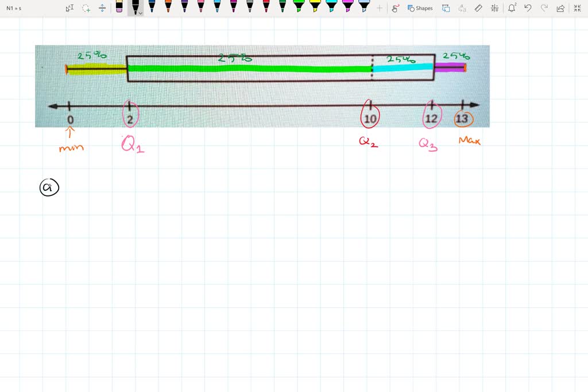This screenshot has height=392, width=588.
Task: Open the Shapes dropdown menu
Action: point(420,8)
